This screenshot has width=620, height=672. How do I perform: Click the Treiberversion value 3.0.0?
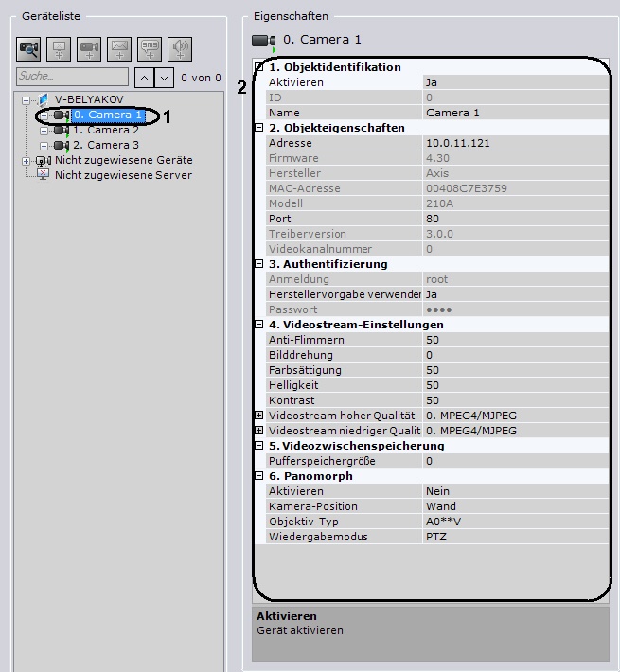click(x=516, y=234)
